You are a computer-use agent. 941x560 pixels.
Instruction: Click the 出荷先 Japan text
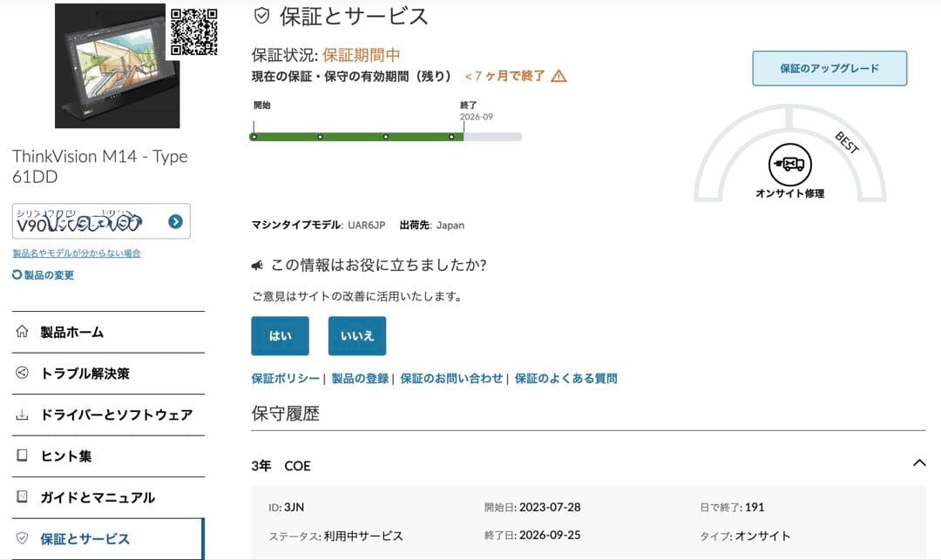[x=432, y=226]
